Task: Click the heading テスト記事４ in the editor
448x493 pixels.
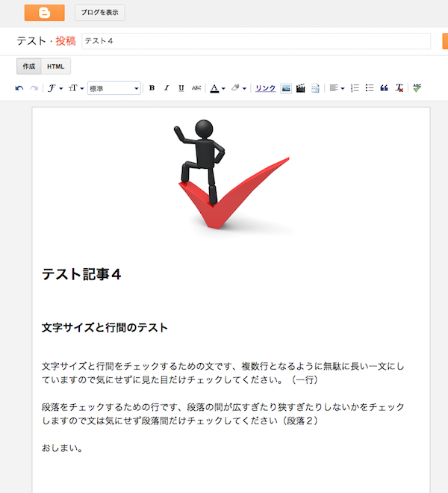Action: point(81,274)
